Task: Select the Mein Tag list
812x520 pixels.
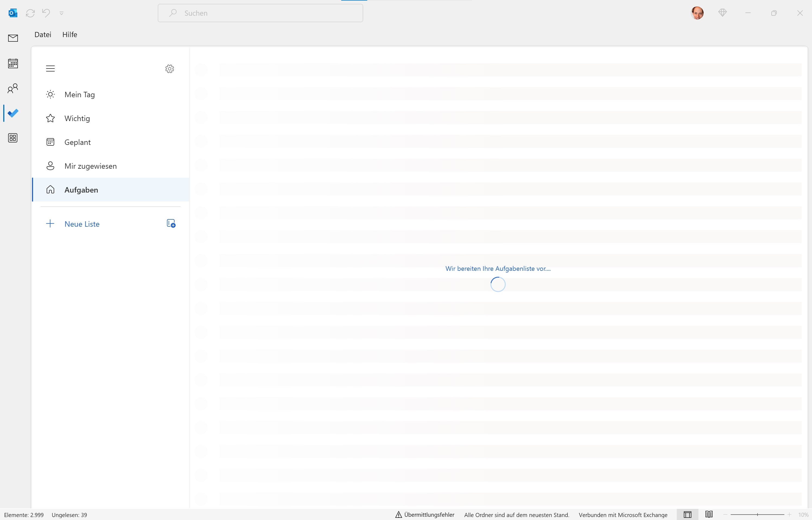Action: pos(111,95)
